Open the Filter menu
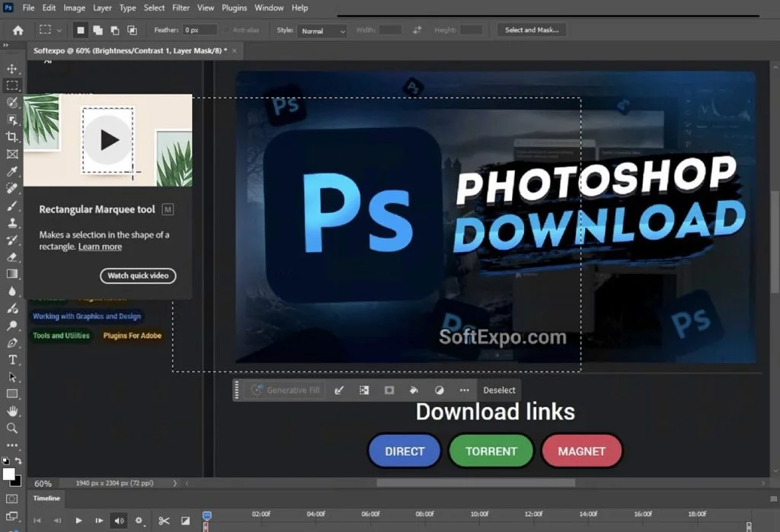The image size is (780, 532). tap(182, 8)
